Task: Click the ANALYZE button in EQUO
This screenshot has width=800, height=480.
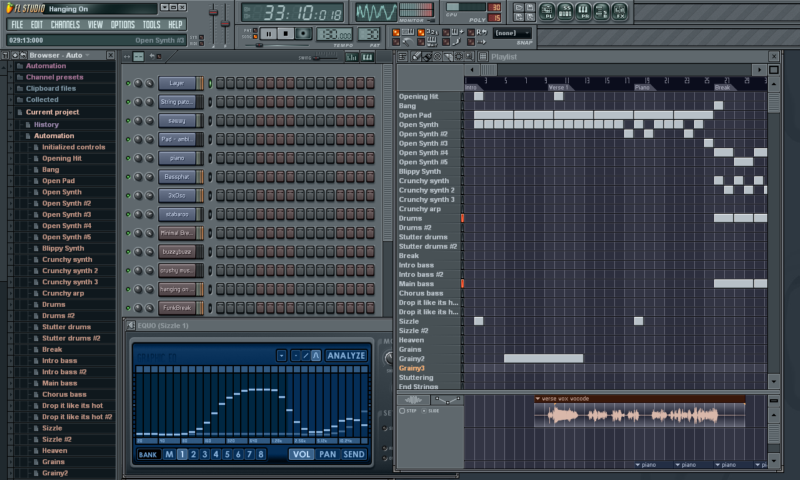Action: coord(346,355)
